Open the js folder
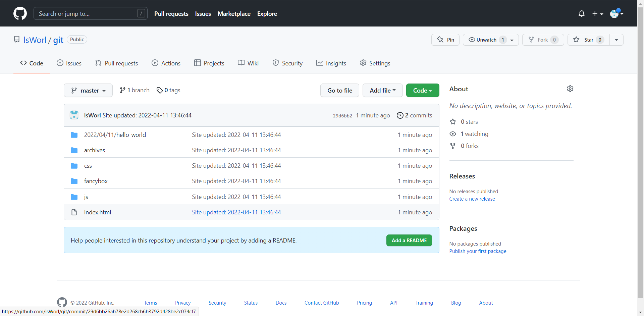644x316 pixels. click(x=86, y=197)
